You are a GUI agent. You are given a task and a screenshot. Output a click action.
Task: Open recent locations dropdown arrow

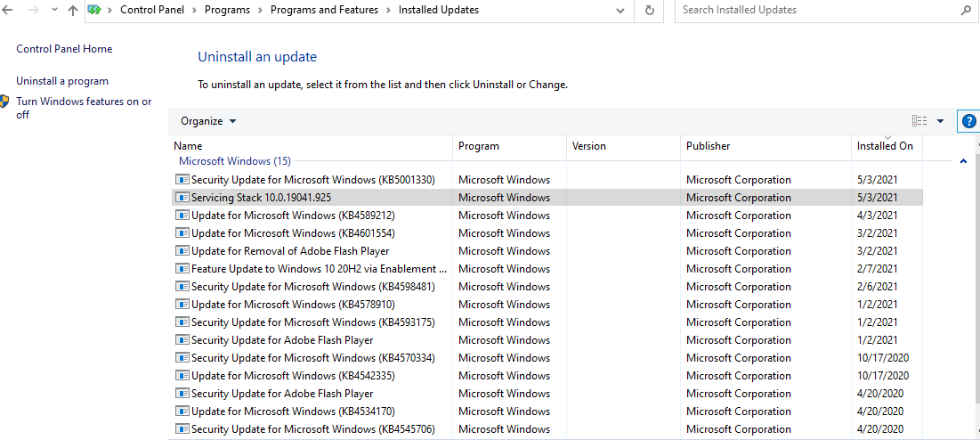pos(53,11)
